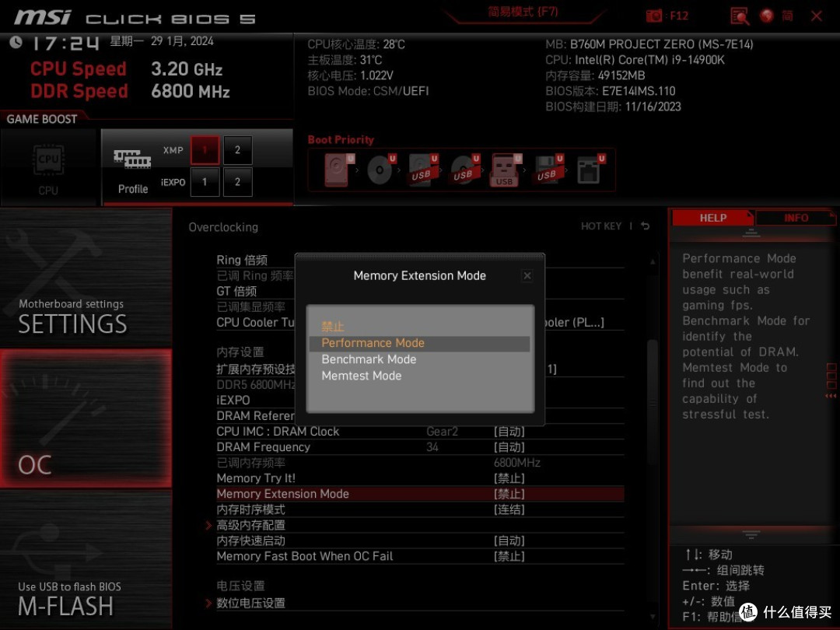Open Memory Extension Mode [禁止] value
Viewport: 840px width, 630px height.
coord(509,494)
